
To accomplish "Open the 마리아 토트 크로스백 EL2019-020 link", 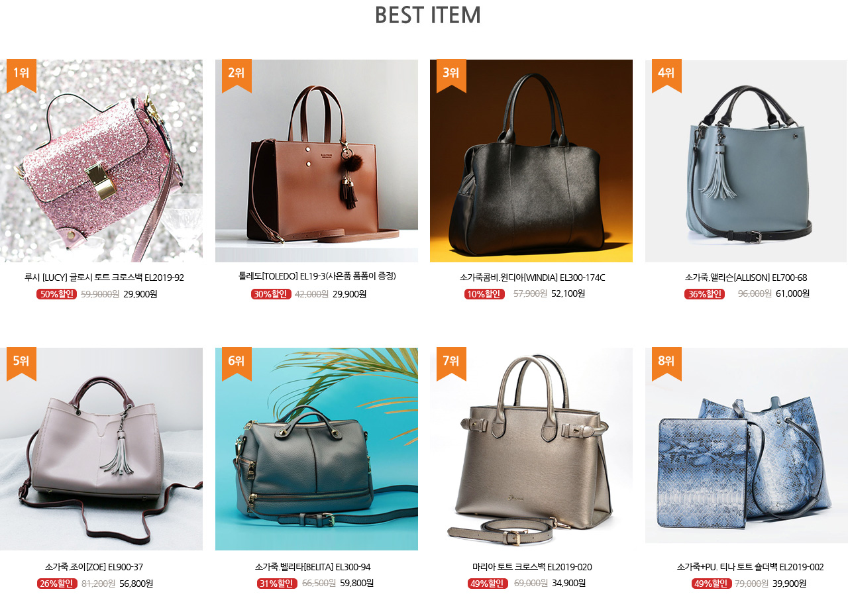I will click(x=532, y=567).
